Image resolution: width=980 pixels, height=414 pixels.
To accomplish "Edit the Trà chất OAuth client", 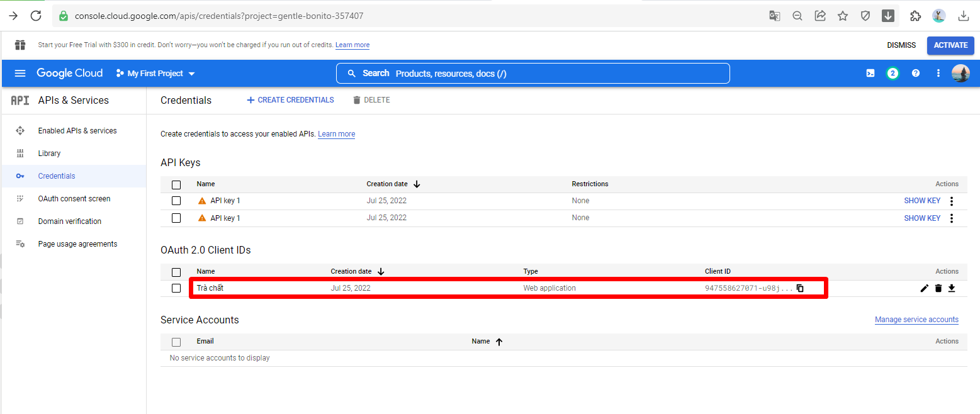I will point(924,288).
